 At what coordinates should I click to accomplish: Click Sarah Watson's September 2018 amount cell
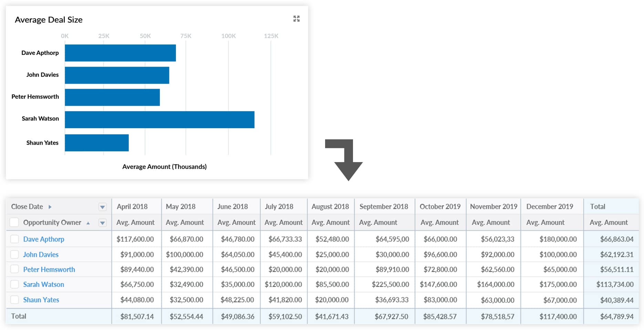390,284
